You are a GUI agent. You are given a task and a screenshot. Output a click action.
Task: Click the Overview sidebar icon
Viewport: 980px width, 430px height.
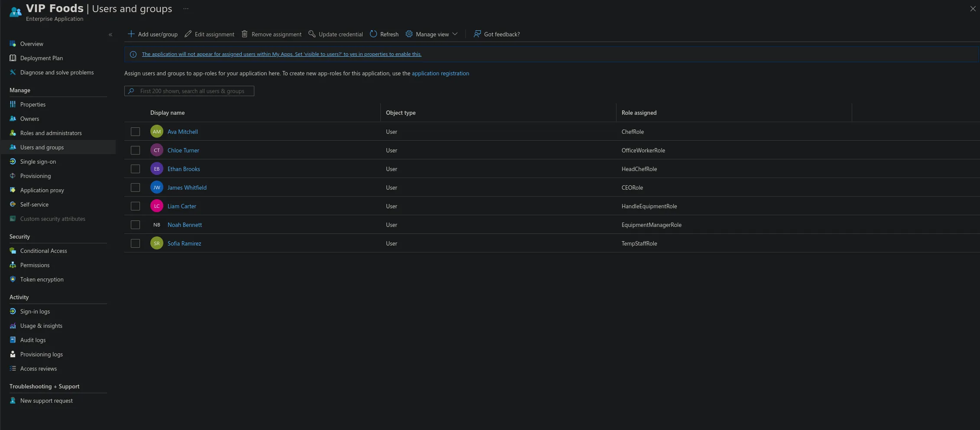click(x=13, y=44)
